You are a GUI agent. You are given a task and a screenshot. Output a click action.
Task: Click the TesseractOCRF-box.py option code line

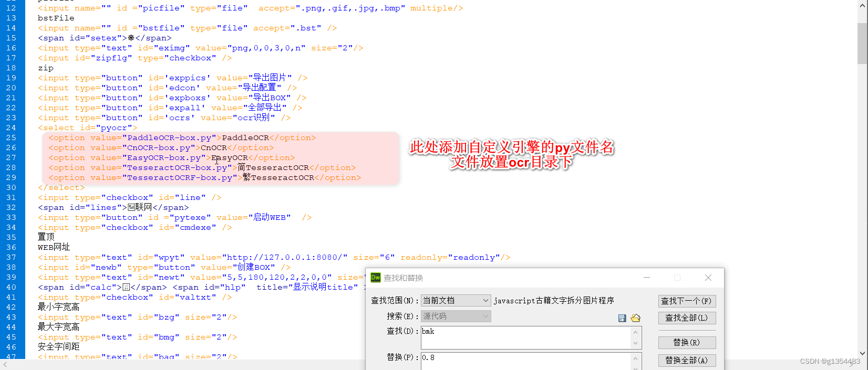coord(205,177)
